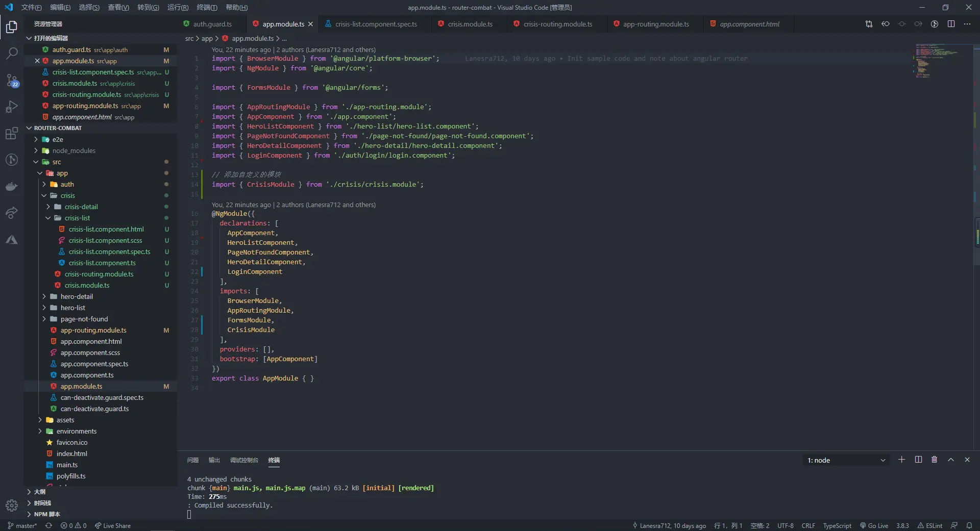Open the Extensions view
The width and height of the screenshot is (980, 531).
coord(12,134)
